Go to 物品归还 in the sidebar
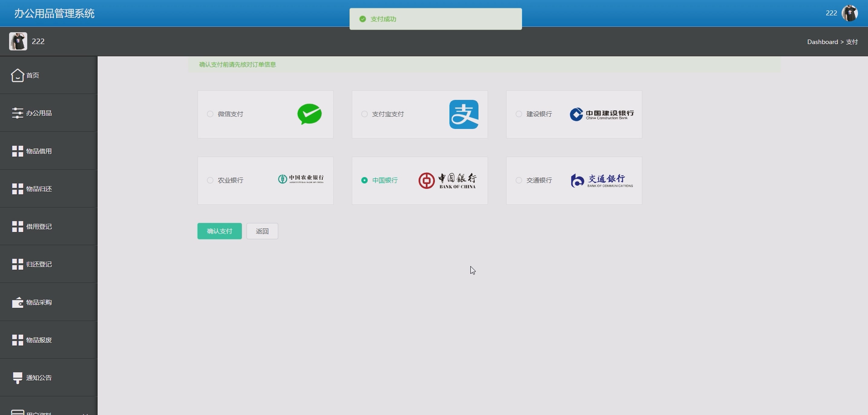 tap(48, 189)
